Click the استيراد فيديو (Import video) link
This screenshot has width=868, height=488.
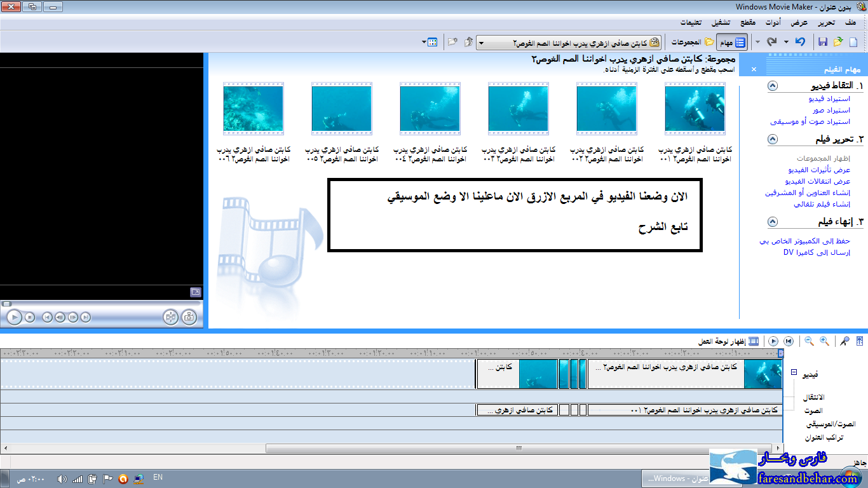[829, 99]
